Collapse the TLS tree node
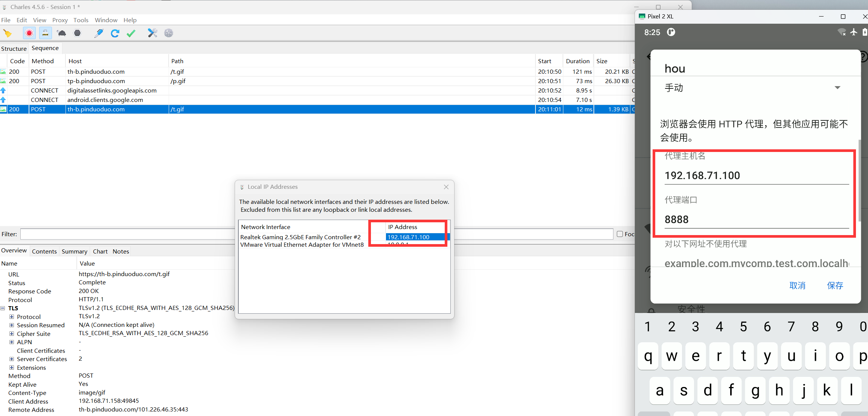This screenshot has height=416, width=868. click(x=3, y=308)
